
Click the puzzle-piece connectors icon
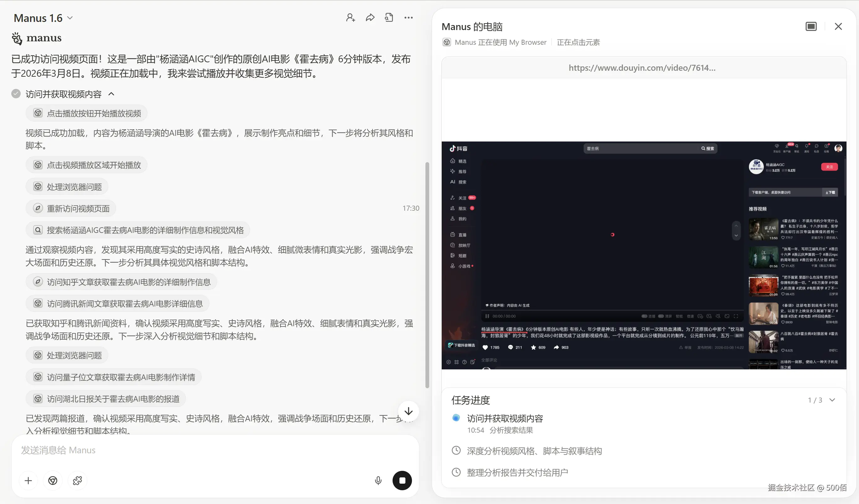pyautogui.click(x=77, y=481)
